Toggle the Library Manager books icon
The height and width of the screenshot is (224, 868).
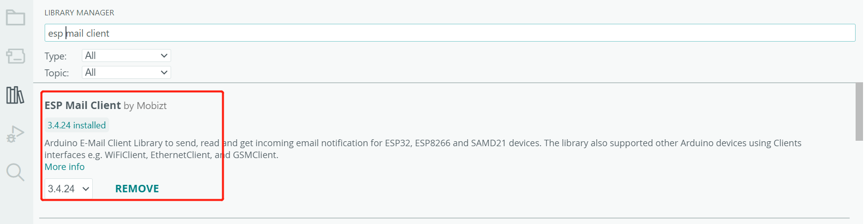pos(15,95)
